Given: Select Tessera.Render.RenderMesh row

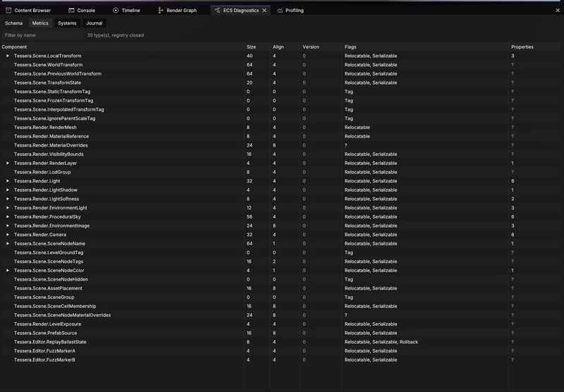Looking at the screenshot, I should pyautogui.click(x=282, y=128).
